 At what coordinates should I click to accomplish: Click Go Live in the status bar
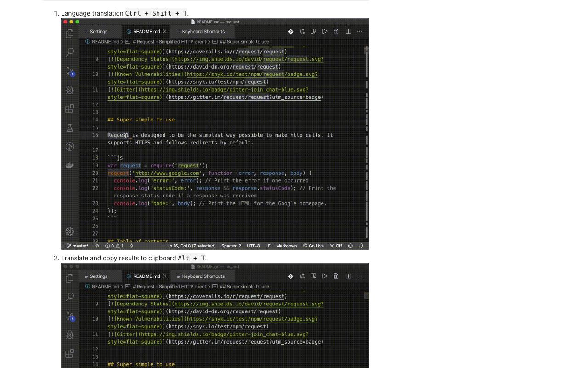pyautogui.click(x=313, y=246)
